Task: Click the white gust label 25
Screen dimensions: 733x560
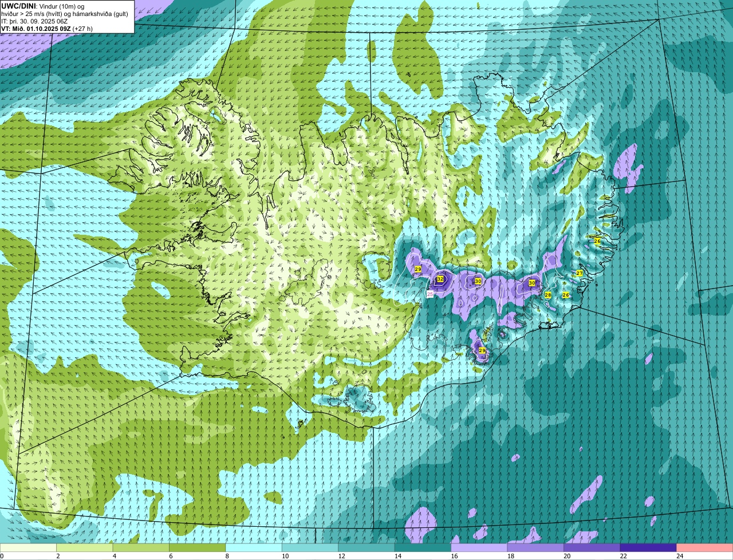Action: 430,294
